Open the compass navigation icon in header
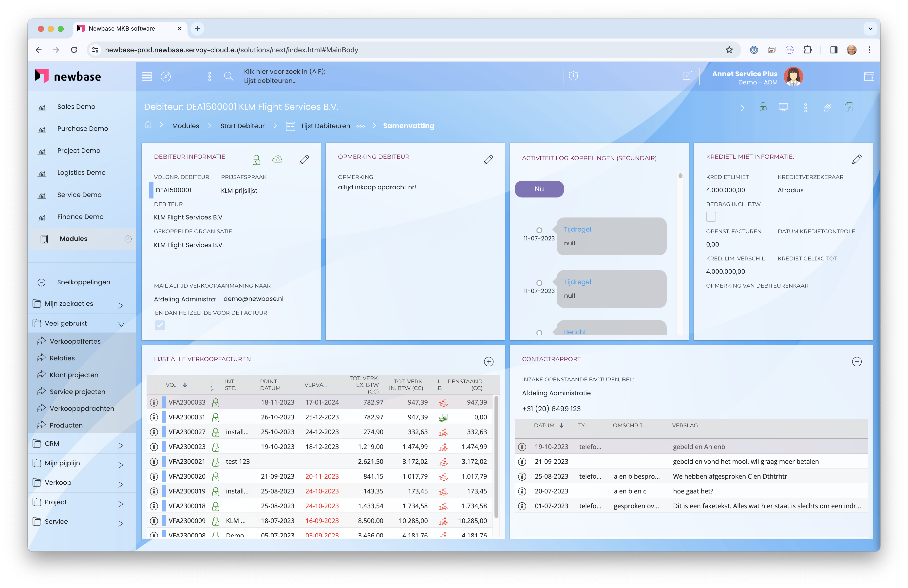Viewport: 908px width, 588px height. [166, 76]
